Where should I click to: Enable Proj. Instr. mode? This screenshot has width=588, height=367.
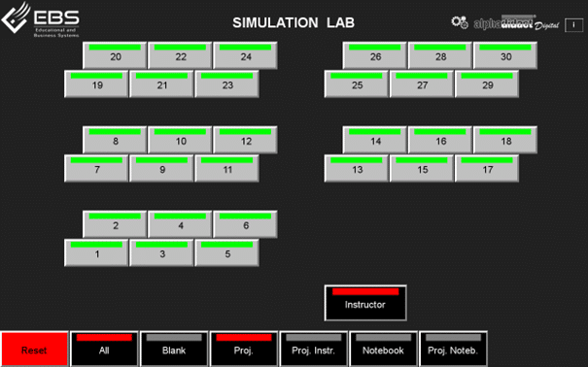click(314, 349)
